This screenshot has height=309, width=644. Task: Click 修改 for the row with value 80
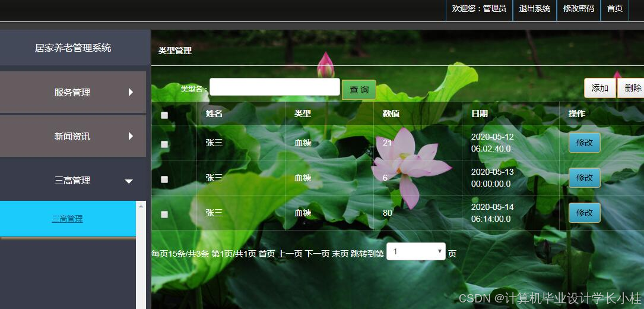(x=585, y=213)
